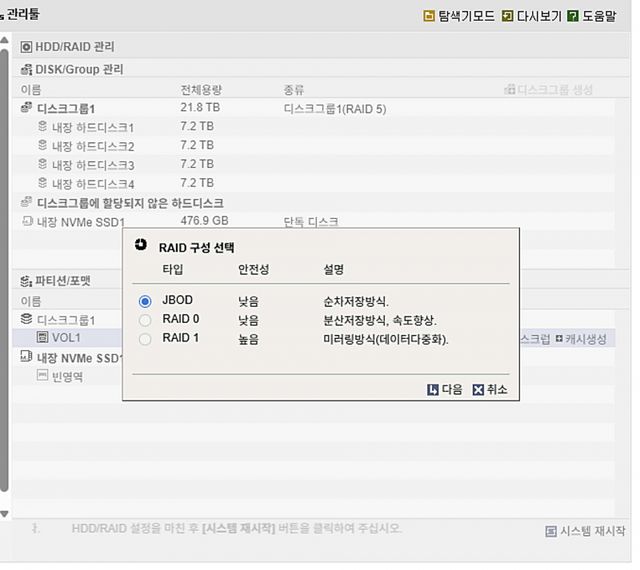Click the 내장 하드디스크1 disk icon
640x570 pixels.
point(42,127)
